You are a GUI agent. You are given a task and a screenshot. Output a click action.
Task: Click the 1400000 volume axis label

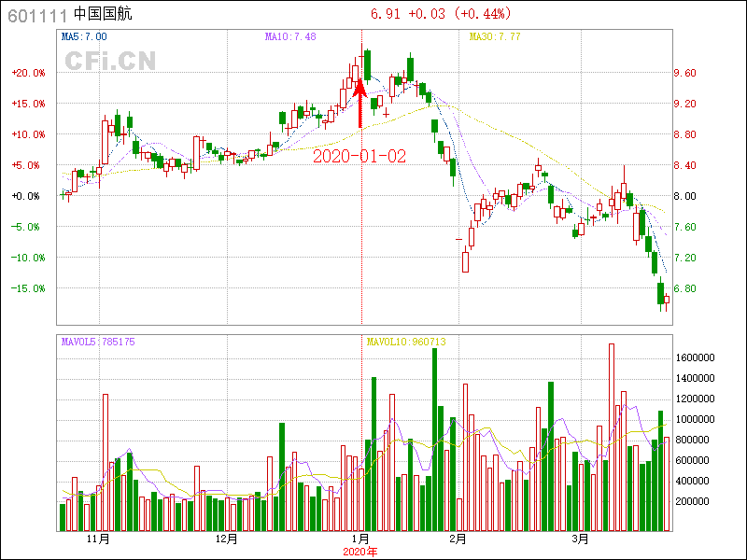(x=696, y=379)
